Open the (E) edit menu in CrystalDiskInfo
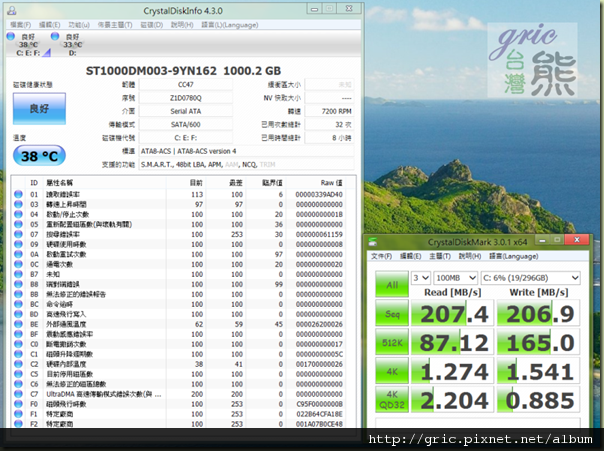 pyautogui.click(x=49, y=25)
